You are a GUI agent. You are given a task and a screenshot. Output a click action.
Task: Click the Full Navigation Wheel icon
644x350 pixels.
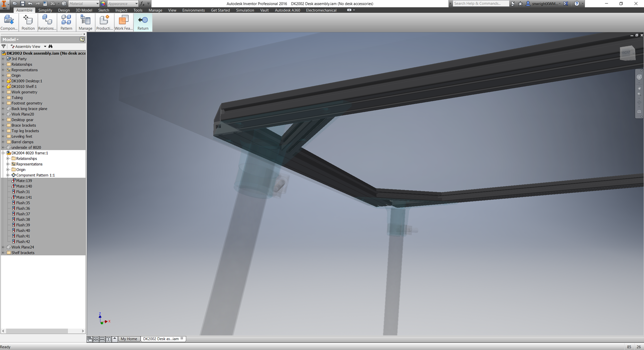click(639, 77)
